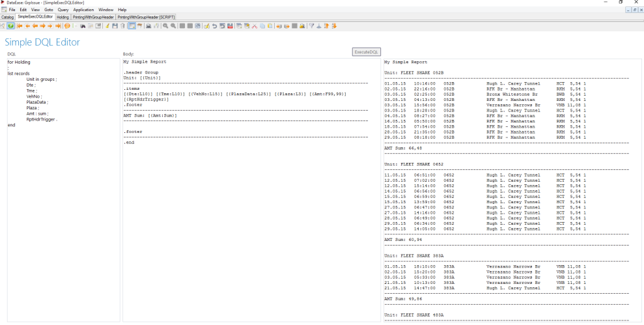Click the window with star icon
The image size is (644, 325).
pyautogui.click(x=247, y=26)
